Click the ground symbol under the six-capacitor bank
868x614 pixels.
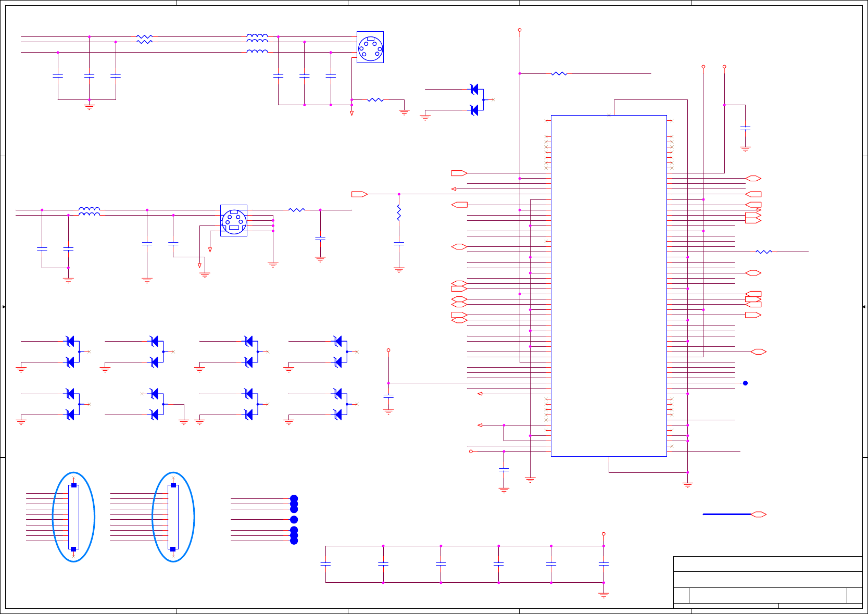tap(603, 595)
